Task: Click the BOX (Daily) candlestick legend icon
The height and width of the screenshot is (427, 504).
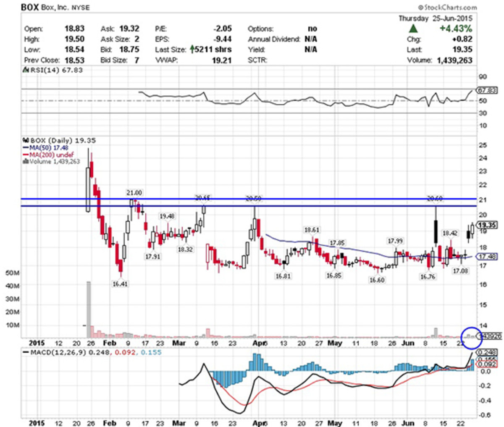Action: coord(25,141)
